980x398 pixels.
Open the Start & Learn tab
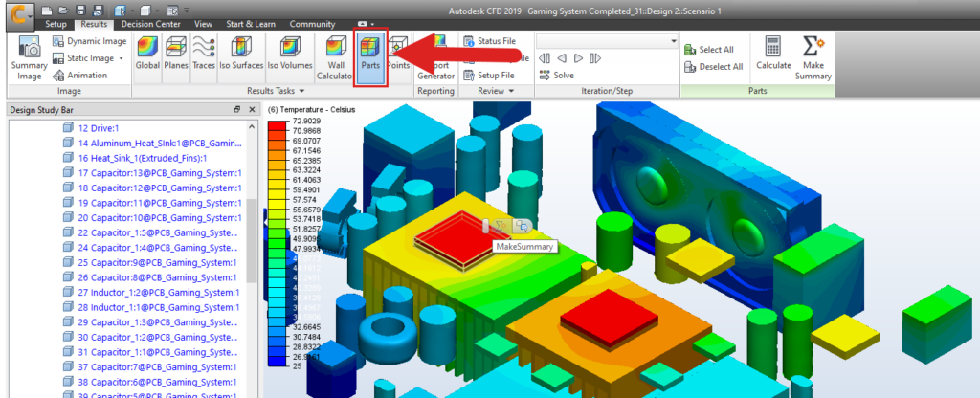click(250, 24)
